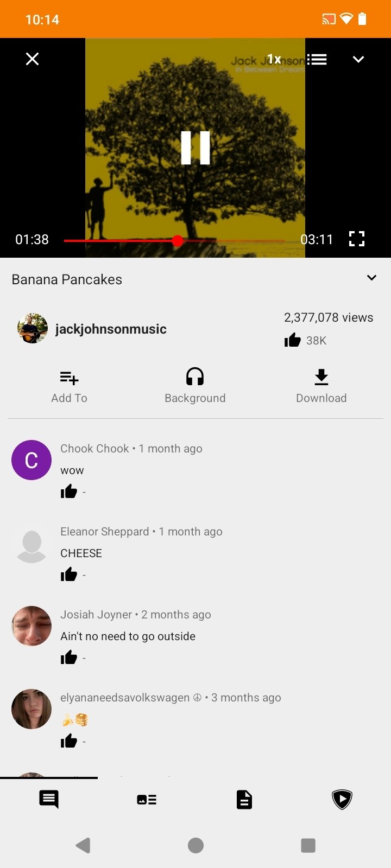The image size is (391, 868).
Task: Tap Add To playlist button
Action: click(69, 386)
